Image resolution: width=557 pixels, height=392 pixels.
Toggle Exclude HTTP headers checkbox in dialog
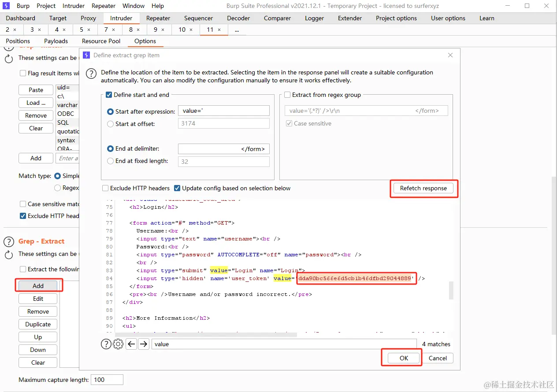click(105, 188)
